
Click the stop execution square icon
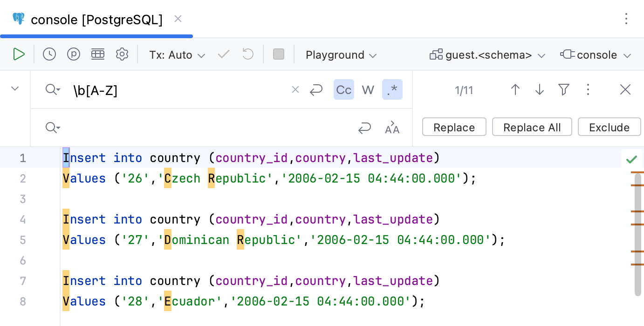click(279, 54)
